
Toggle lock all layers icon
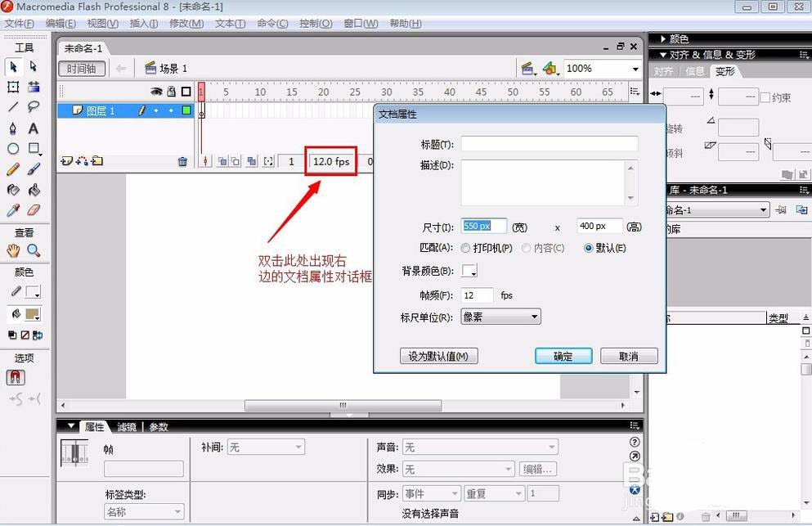172,92
